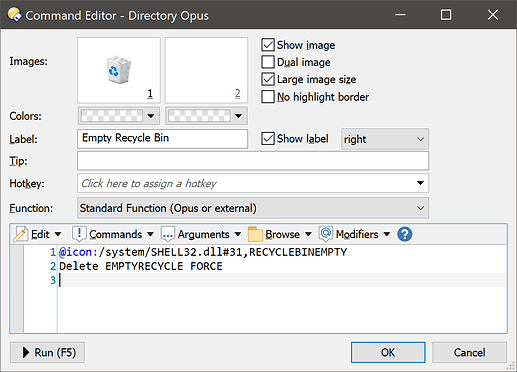
Task: Click the Directory Opus title bar icon
Action: point(14,15)
